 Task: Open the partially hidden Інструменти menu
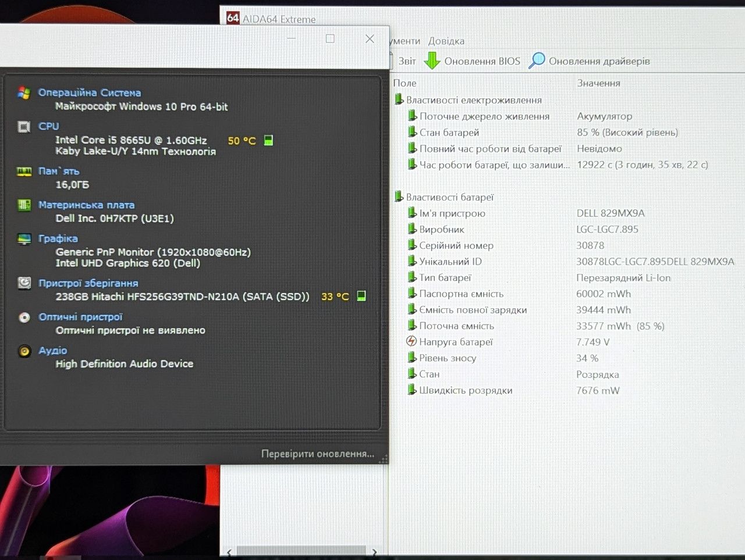pos(405,41)
